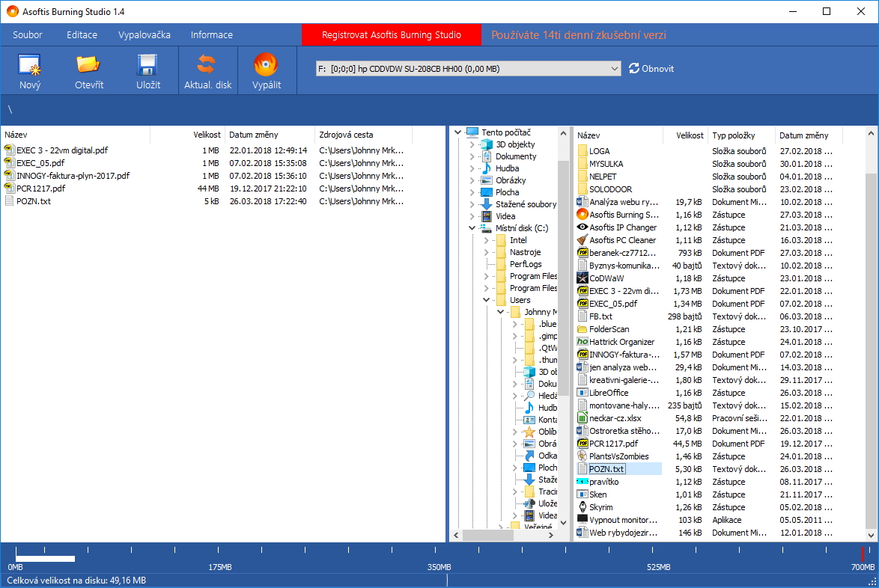The width and height of the screenshot is (879, 588).
Task: Click the Skyrim shortcut icon
Action: click(x=583, y=506)
